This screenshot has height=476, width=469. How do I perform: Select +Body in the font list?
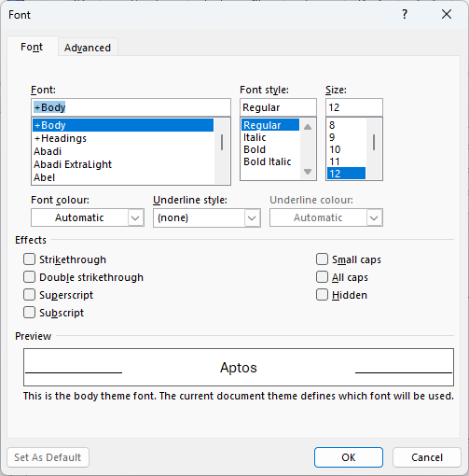tap(123, 125)
